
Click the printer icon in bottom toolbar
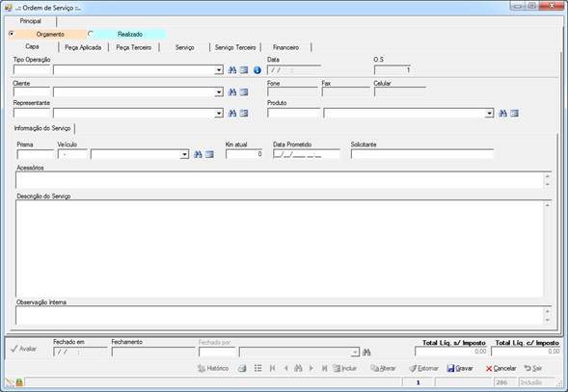pos(242,368)
